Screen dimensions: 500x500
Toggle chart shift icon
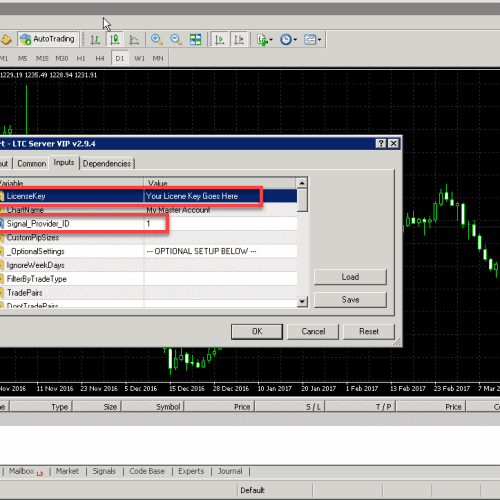click(239, 39)
